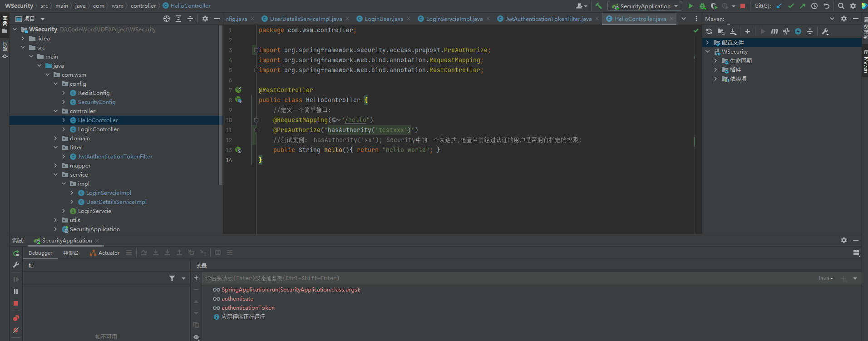This screenshot has width=868, height=341.
Task: Toggle Maven skip tests mode icon
Action: tap(786, 31)
